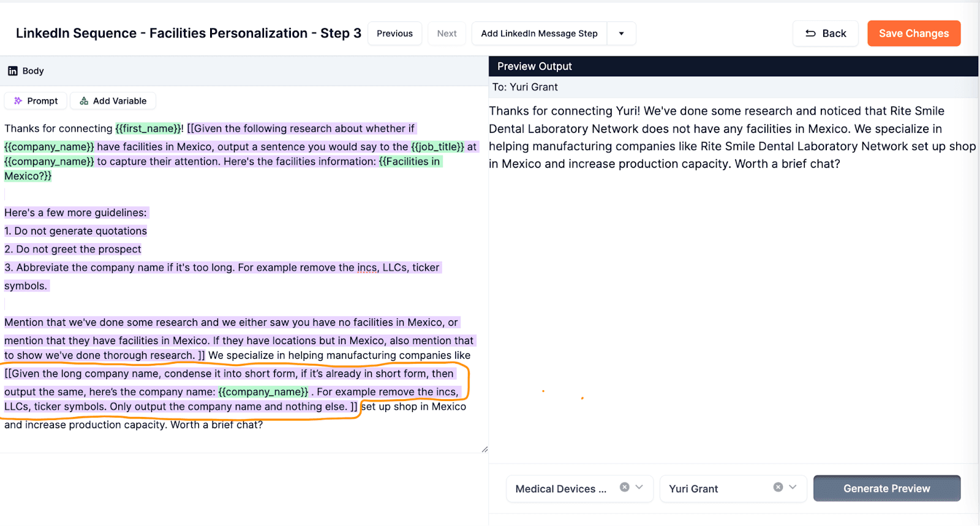Click the {{Facilities in Mexico?}} variable
980x526 pixels.
[x=222, y=169]
